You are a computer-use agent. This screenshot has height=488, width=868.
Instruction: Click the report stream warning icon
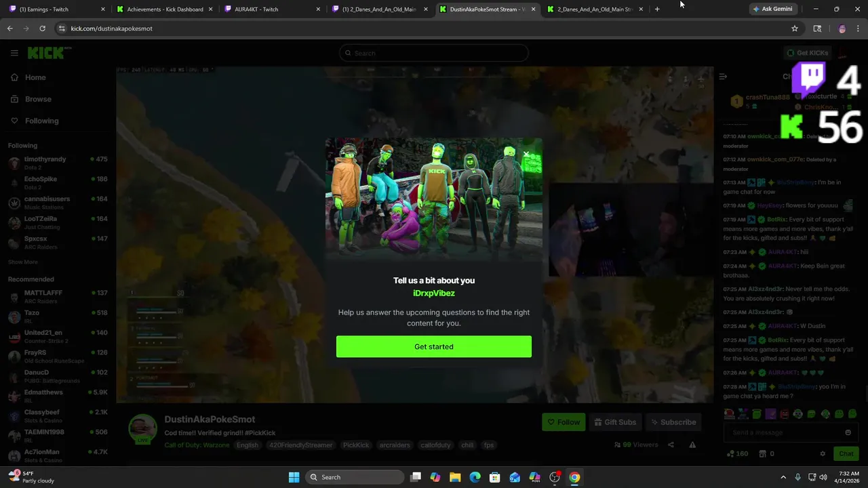pyautogui.click(x=692, y=445)
